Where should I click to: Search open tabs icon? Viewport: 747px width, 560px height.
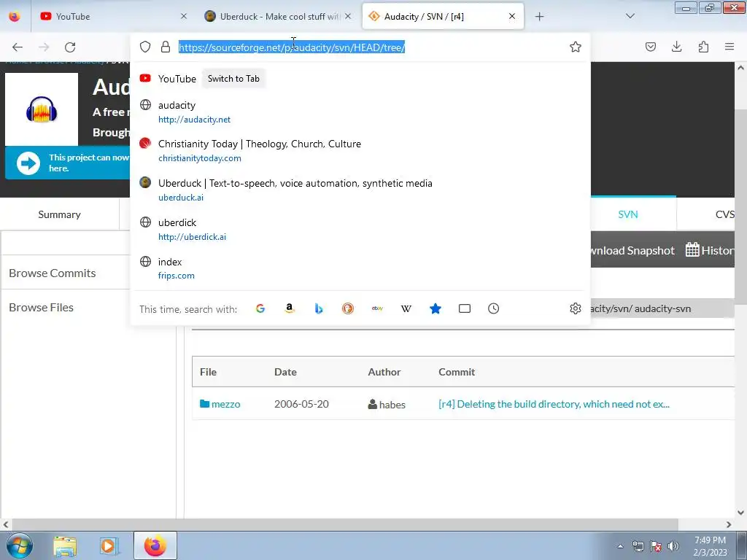point(465,308)
